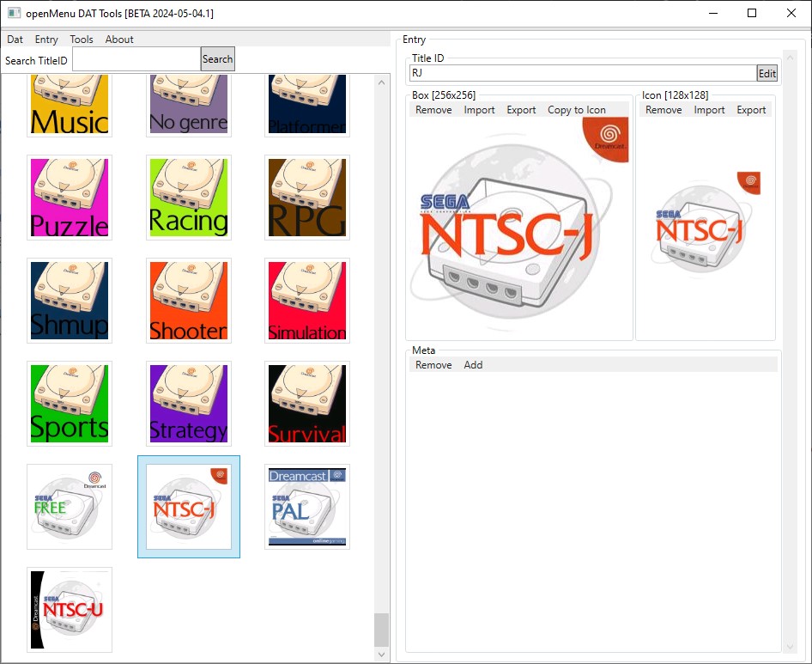Select the Puzzle genre thumbnail
The height and width of the screenshot is (664, 812).
(x=70, y=198)
